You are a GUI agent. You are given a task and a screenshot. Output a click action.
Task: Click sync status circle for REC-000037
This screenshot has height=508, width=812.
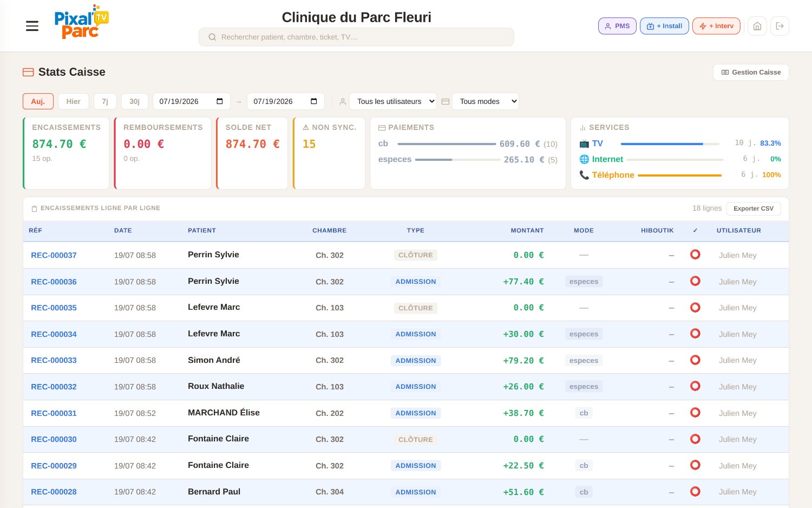(695, 255)
